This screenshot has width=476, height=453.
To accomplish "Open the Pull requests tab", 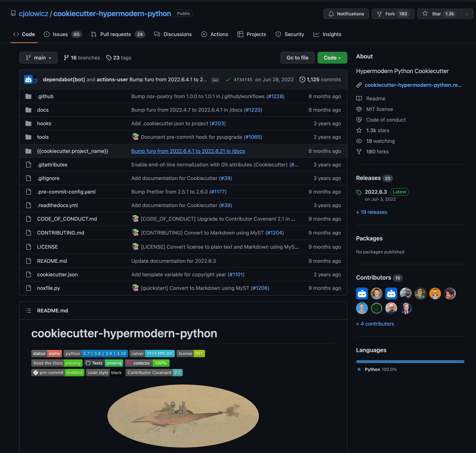I will (x=118, y=34).
